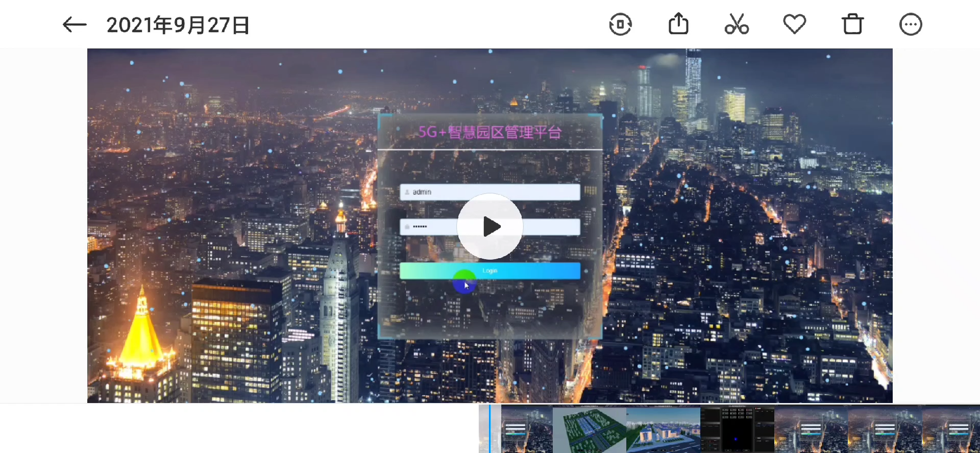Favorite the video with heart icon
Viewport: 980px width, 453px height.
click(x=794, y=25)
